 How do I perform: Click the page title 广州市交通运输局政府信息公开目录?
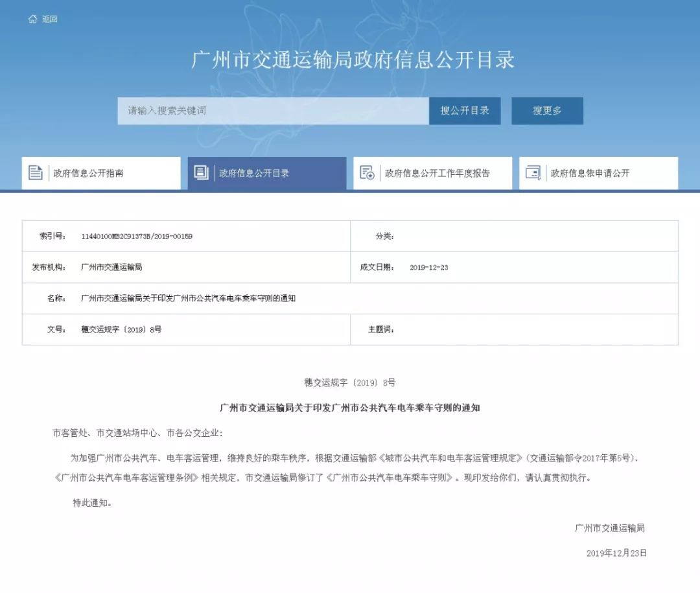tap(353, 60)
